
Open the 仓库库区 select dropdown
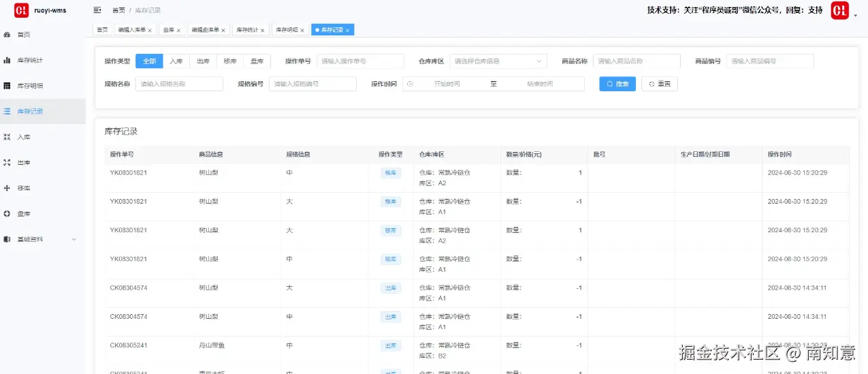[x=498, y=61]
